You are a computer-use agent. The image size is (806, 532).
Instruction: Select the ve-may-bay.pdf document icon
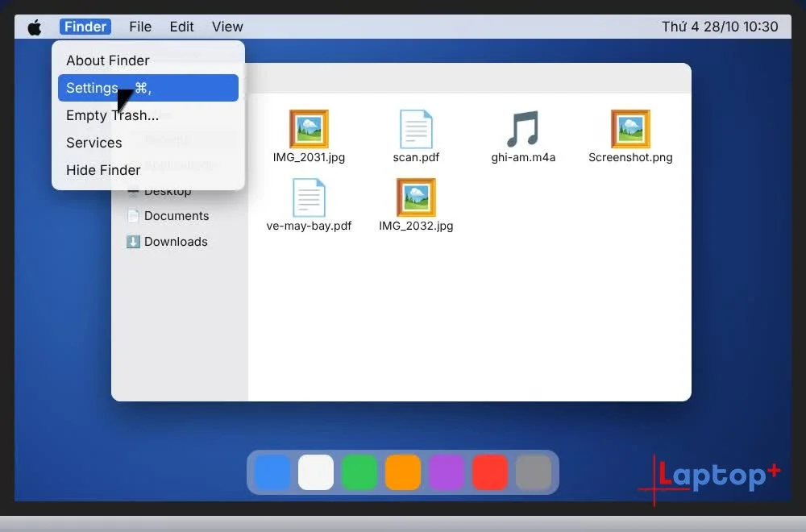pyautogui.click(x=309, y=197)
